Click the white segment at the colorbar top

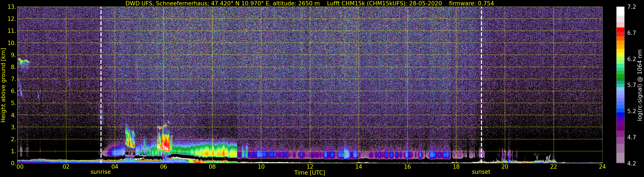coord(620,11)
